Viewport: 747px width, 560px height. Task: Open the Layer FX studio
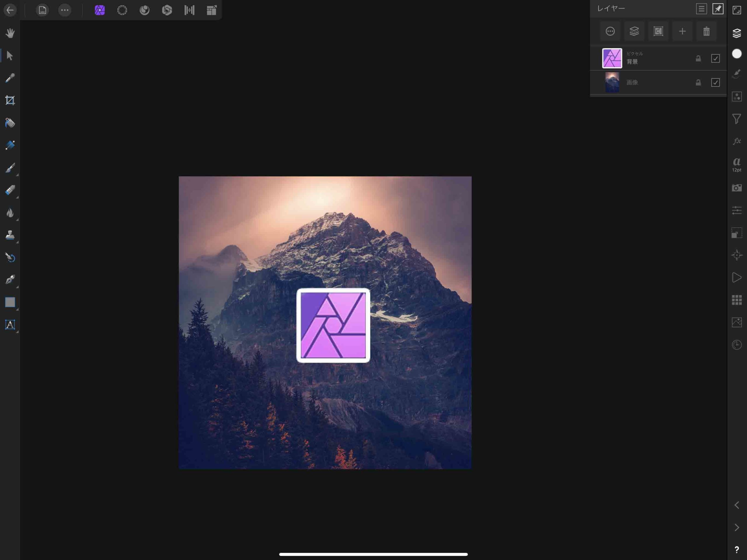(x=736, y=141)
